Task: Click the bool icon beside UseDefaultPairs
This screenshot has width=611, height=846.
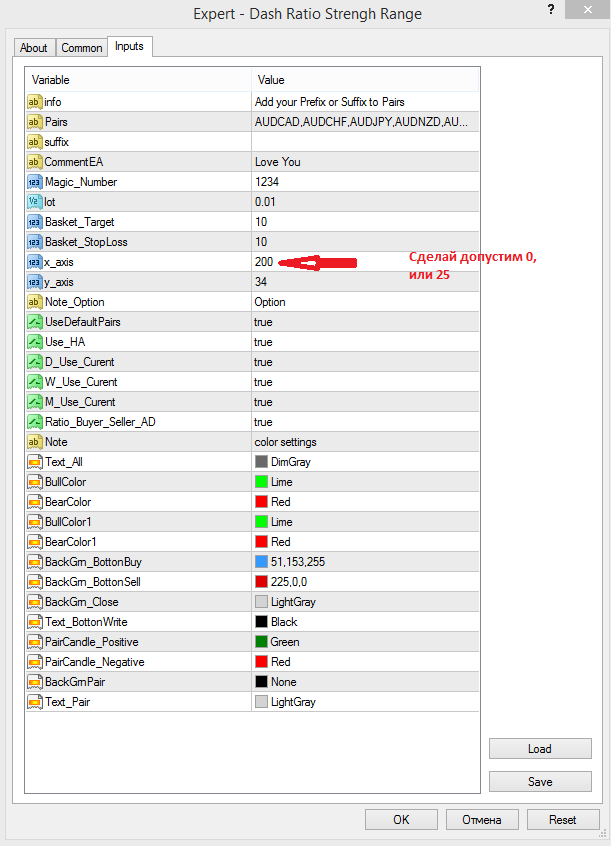Action: [x=35, y=322]
